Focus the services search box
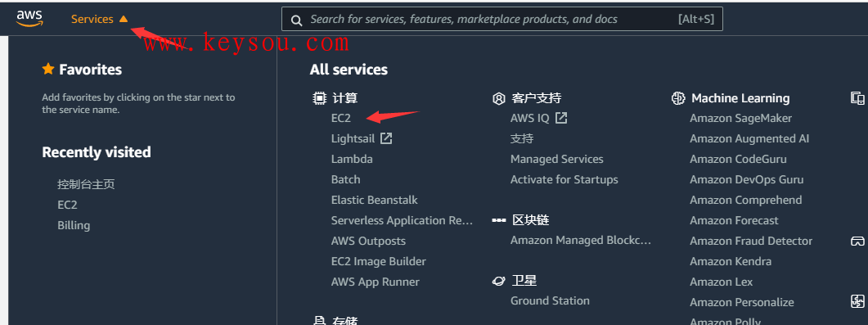Viewport: 868px width, 325px height. pyautogui.click(x=501, y=19)
